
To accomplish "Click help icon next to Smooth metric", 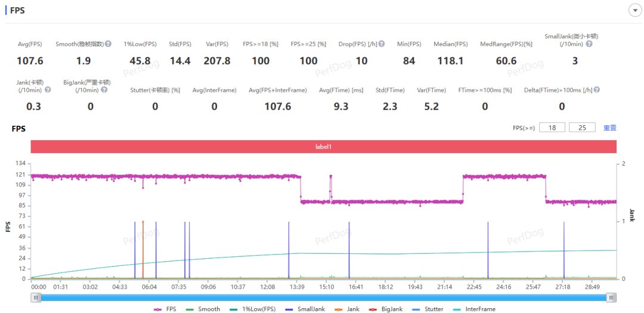I will tap(109, 44).
